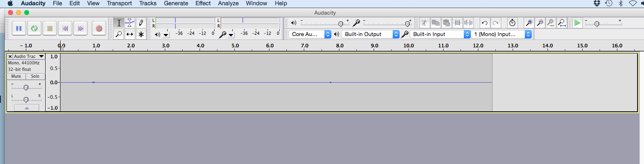644x164 pixels.
Task: Click the Cut scissors icon
Action: click(424, 23)
